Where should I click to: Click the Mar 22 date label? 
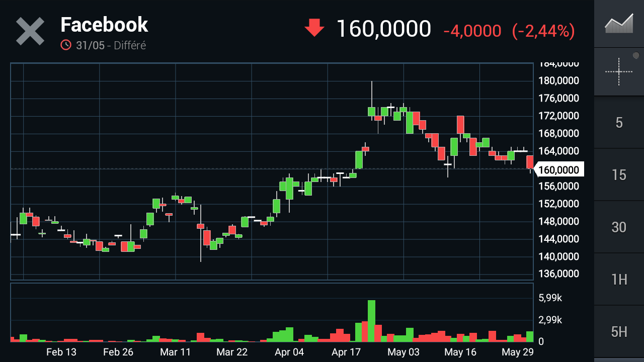tap(232, 352)
